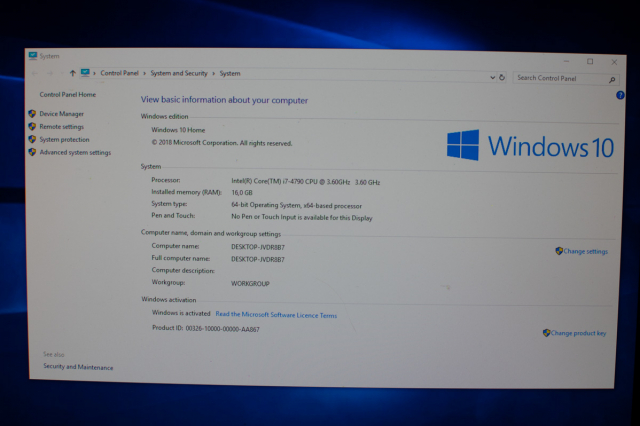Click the Back arrow navigation icon

(x=35, y=73)
